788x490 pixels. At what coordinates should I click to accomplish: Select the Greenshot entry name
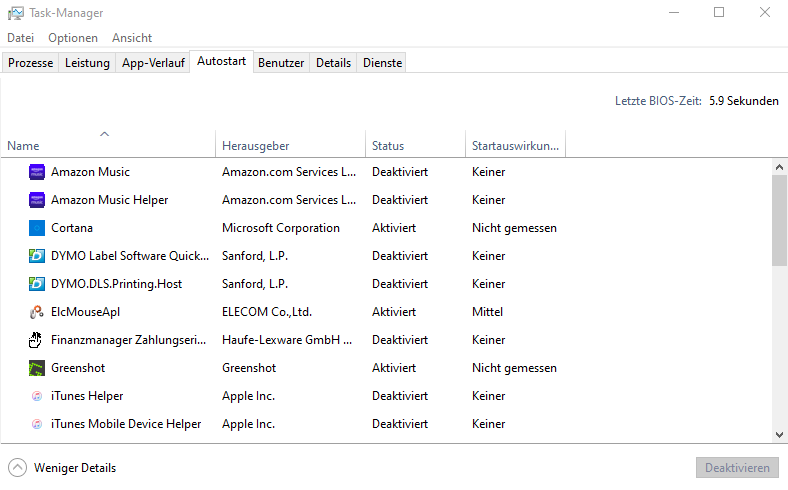click(x=78, y=368)
